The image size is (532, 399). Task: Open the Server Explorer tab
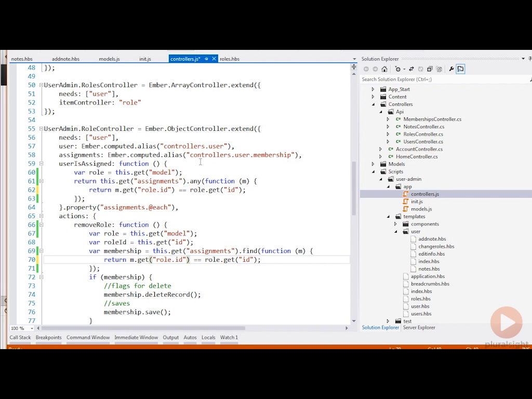point(419,327)
